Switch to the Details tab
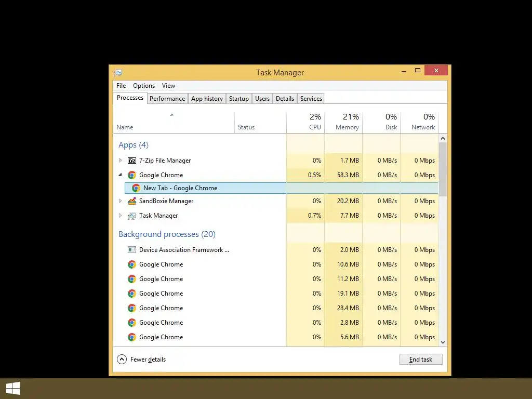532x399 pixels. 285,99
